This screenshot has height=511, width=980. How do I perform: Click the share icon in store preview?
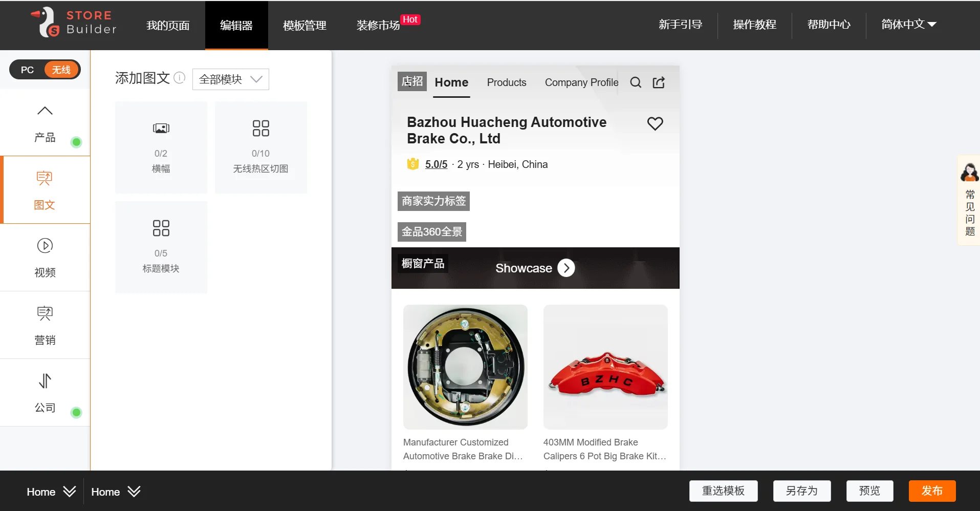point(659,82)
